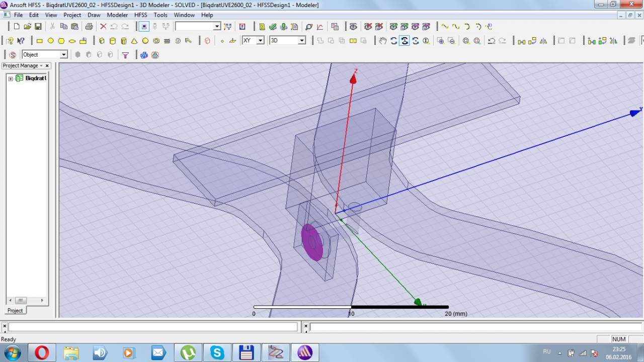Close the Project Manager panel
Image resolution: width=644 pixels, height=362 pixels.
47,66
